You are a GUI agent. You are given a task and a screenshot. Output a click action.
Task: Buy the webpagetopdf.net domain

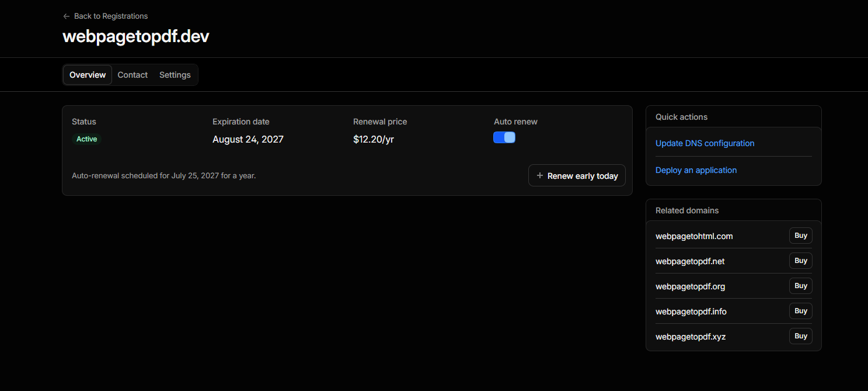coord(801,261)
